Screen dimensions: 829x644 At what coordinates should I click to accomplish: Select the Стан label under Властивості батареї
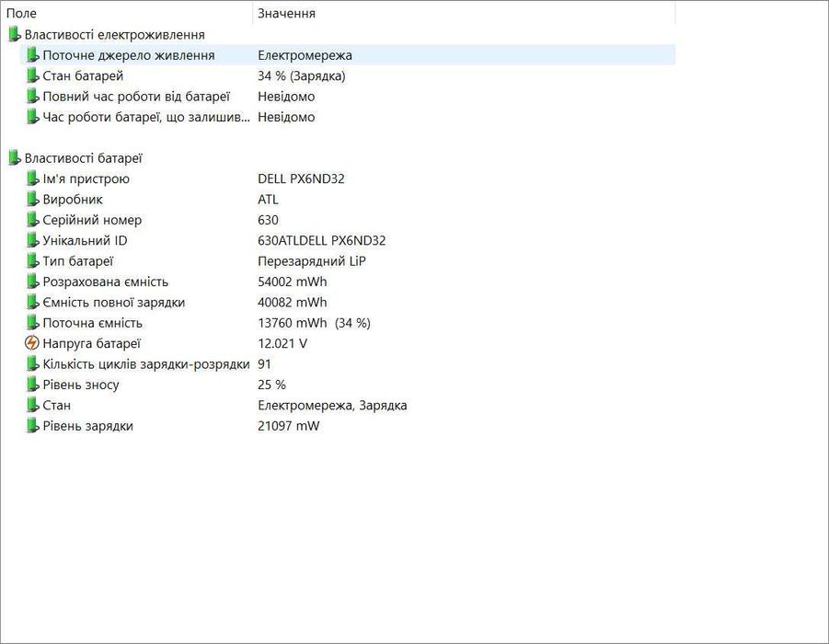click(x=56, y=406)
